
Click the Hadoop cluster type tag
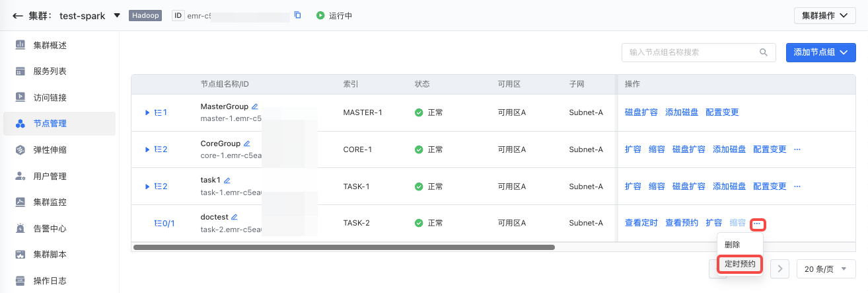(145, 15)
